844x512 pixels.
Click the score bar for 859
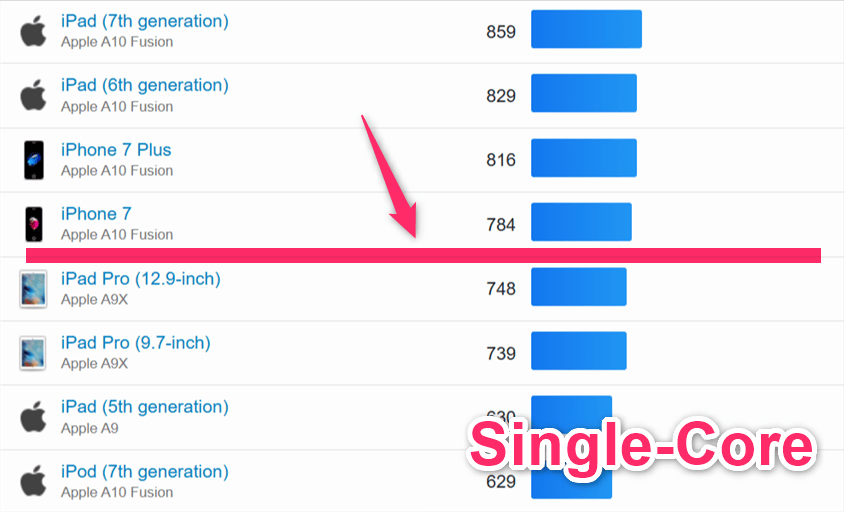(586, 30)
